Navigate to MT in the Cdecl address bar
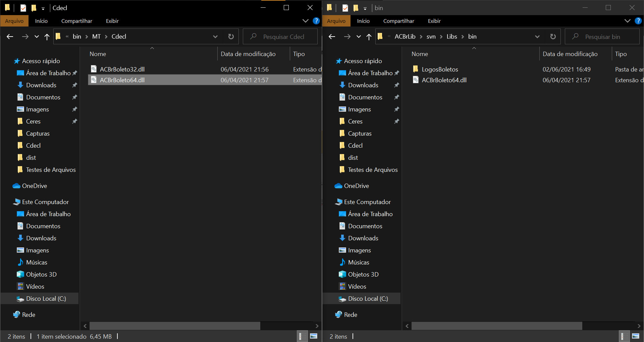 (x=96, y=37)
